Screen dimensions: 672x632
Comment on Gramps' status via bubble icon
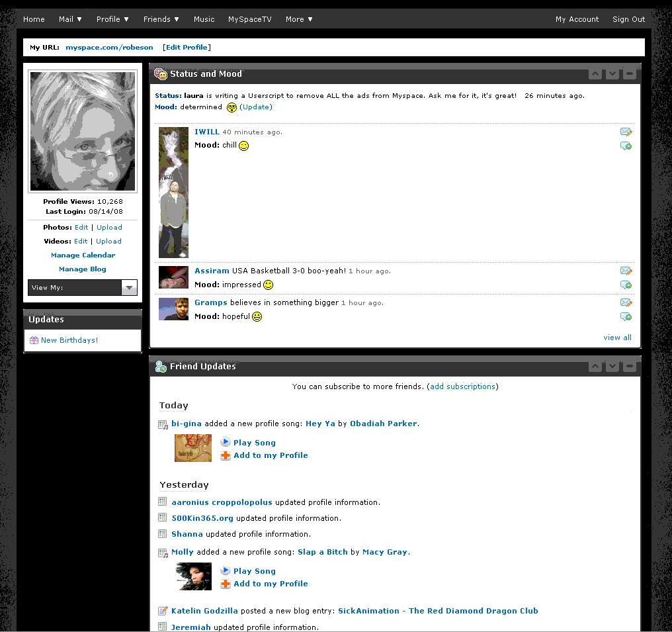(x=626, y=316)
